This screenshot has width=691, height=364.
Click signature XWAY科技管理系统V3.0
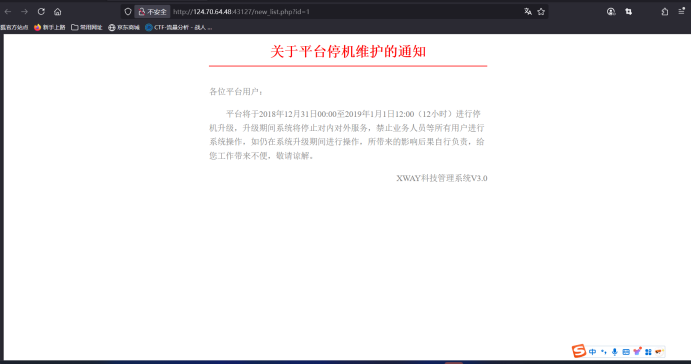[442, 178]
